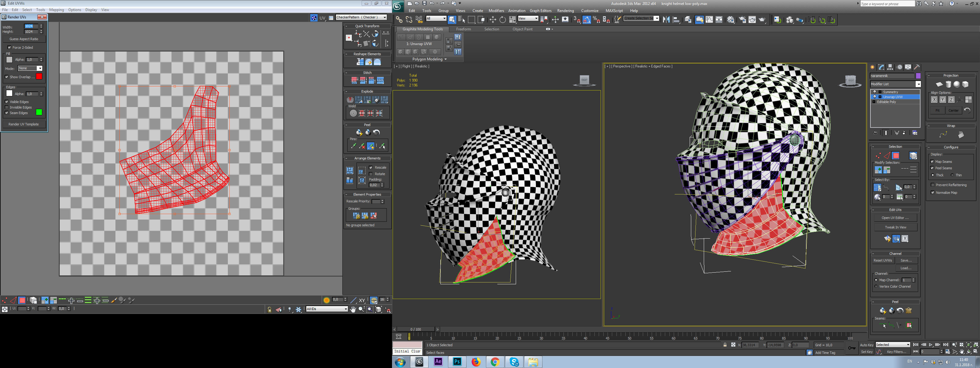Image resolution: width=980 pixels, height=368 pixels.
Task: Open the Modifiers menu in 3ds Max
Action: click(x=496, y=11)
